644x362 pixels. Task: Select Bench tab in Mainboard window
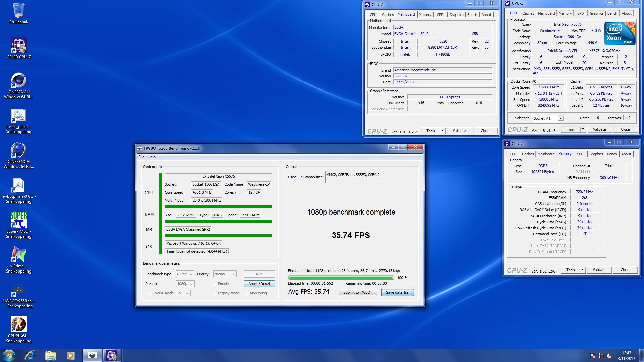click(x=472, y=15)
